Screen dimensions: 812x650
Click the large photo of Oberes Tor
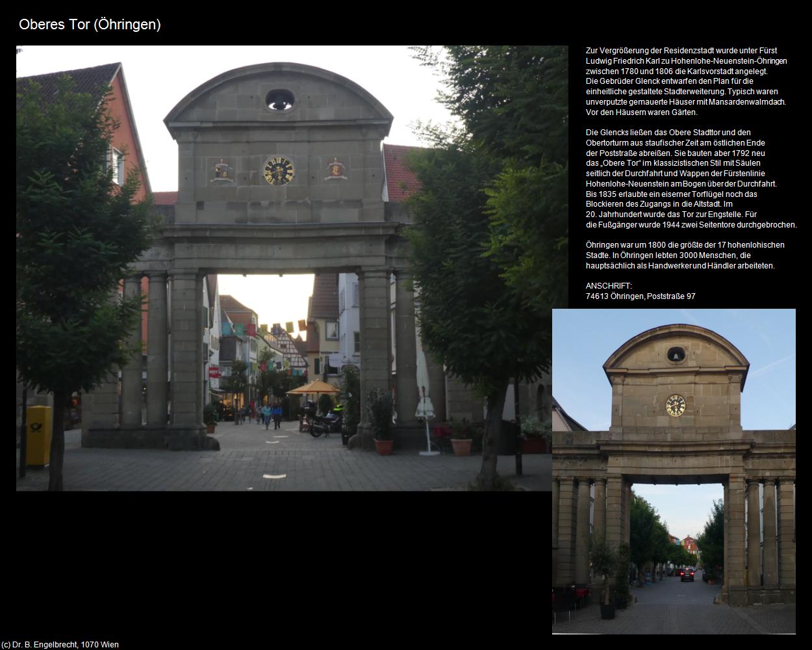click(x=292, y=268)
